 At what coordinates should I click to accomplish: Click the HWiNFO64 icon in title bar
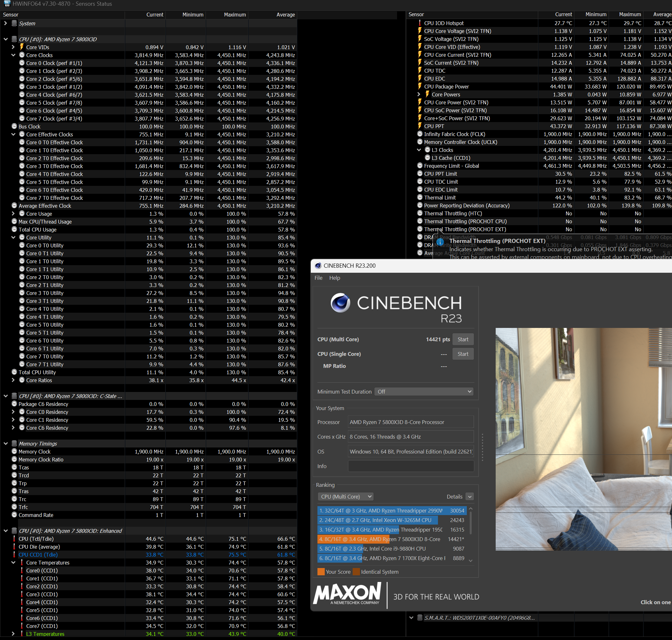[x=7, y=4]
